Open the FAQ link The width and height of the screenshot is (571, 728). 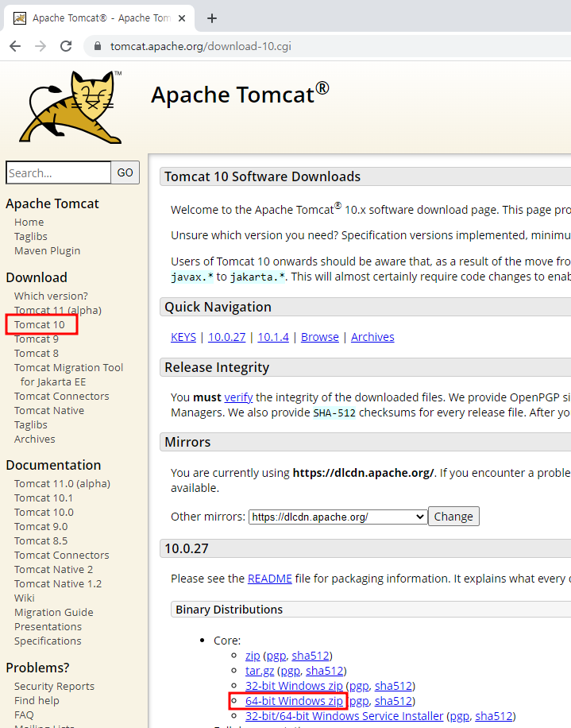(x=24, y=715)
